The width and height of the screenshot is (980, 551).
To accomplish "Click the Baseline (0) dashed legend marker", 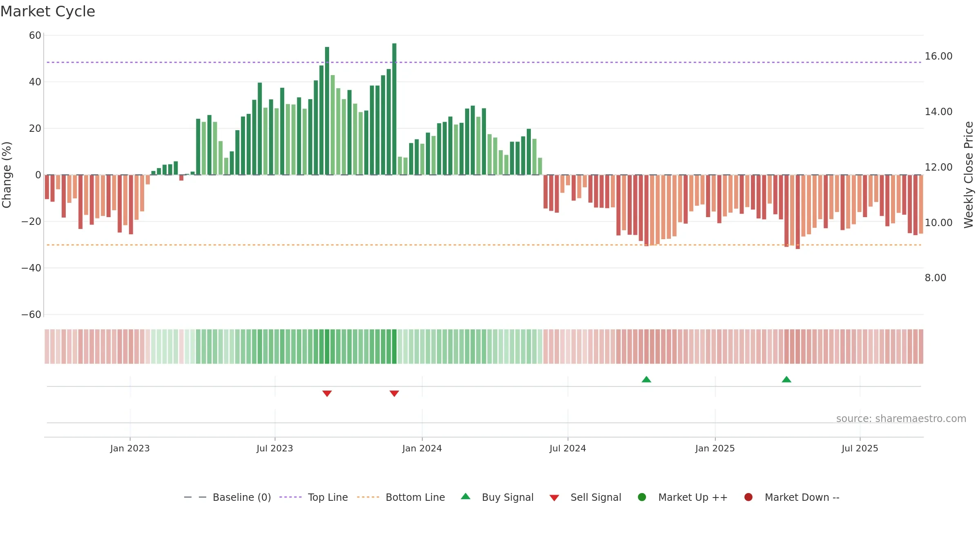I will [x=195, y=497].
